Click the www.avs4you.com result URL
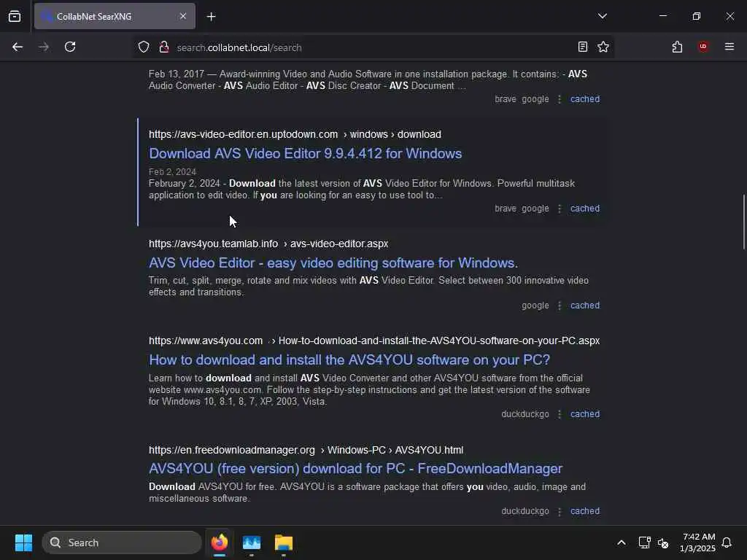The width and height of the screenshot is (747, 560). [374, 341]
